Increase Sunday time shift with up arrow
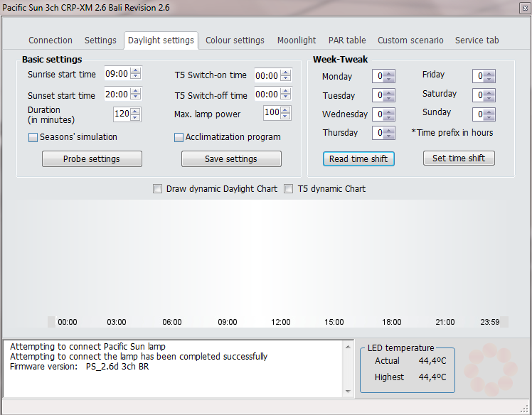Viewport: 532px width, 415px height. (489, 111)
